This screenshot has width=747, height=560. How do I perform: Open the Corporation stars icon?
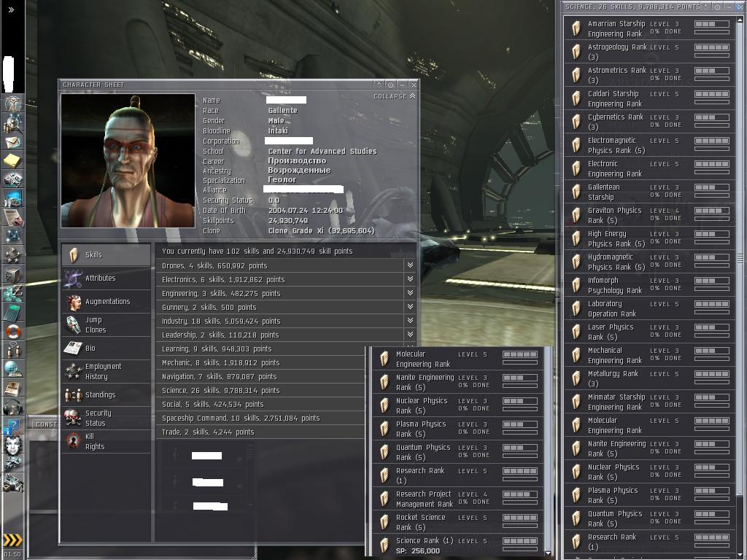(13, 255)
